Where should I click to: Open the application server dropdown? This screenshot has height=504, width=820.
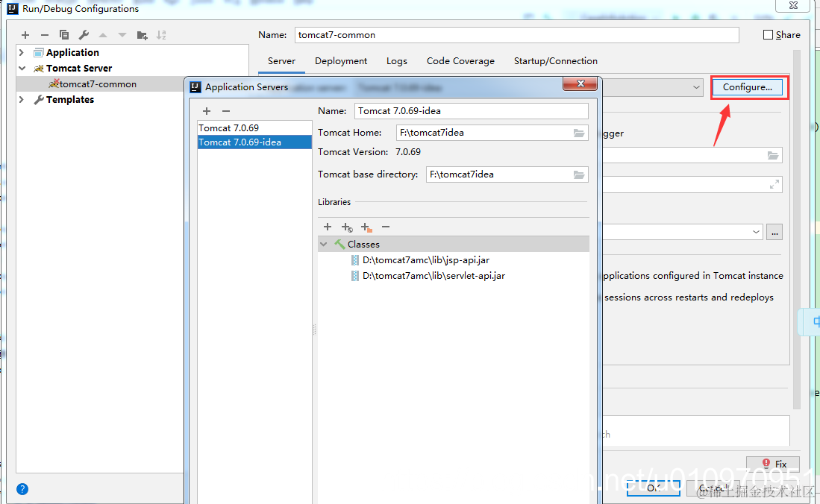point(696,87)
